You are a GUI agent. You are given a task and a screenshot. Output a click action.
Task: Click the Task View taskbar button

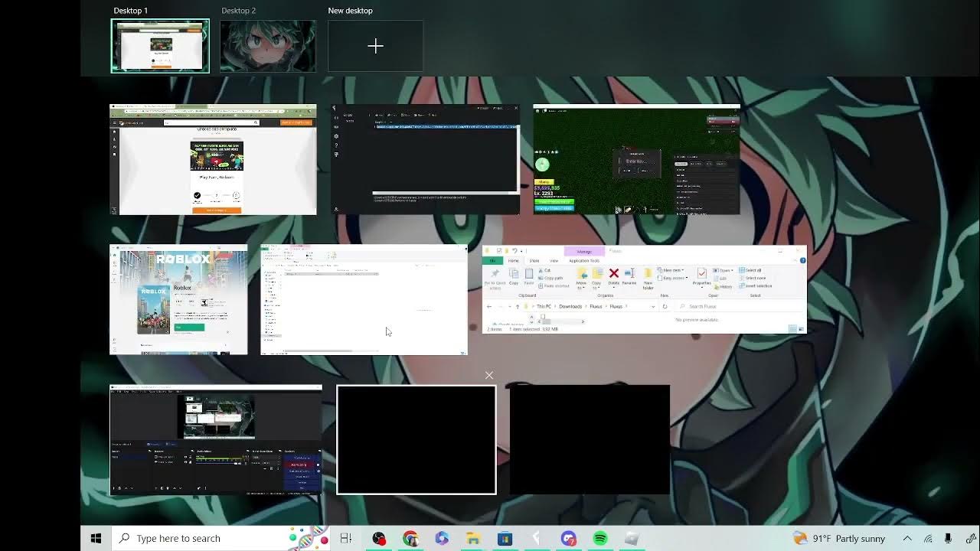tap(346, 538)
